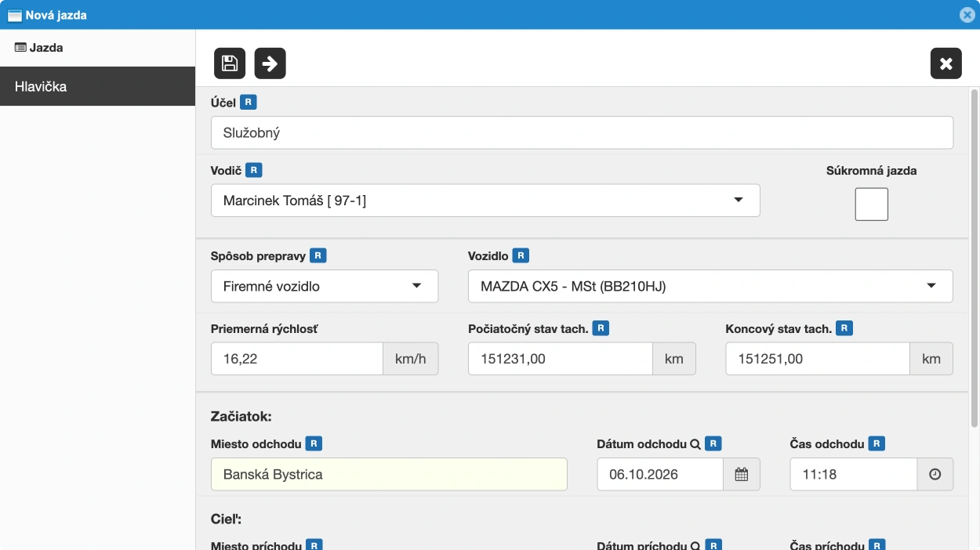This screenshot has width=980, height=550.
Task: Click the right-arrow next step button
Action: pyautogui.click(x=270, y=63)
